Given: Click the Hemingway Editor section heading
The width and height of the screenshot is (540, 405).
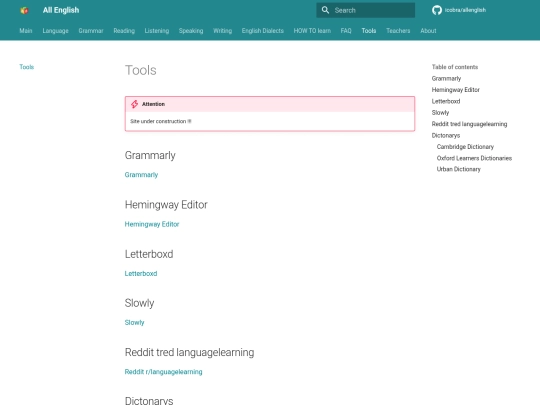Looking at the screenshot, I should [166, 205].
